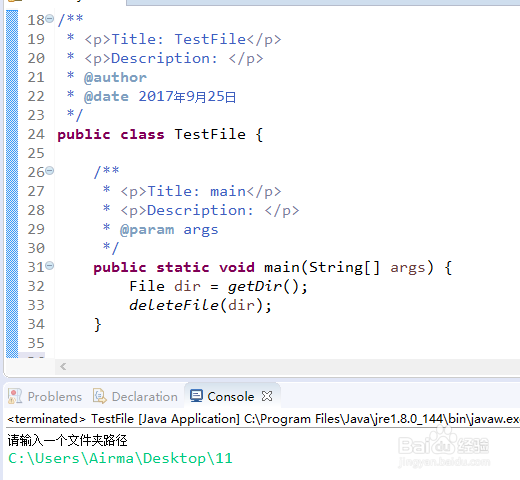Click the closing brace on line 34
The width and height of the screenshot is (520, 480).
(97, 324)
